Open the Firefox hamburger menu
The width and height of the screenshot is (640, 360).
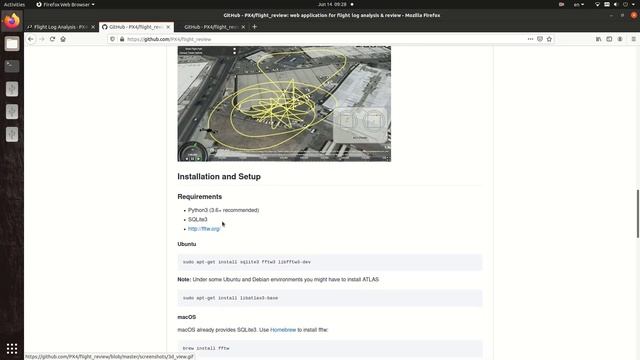[633, 39]
